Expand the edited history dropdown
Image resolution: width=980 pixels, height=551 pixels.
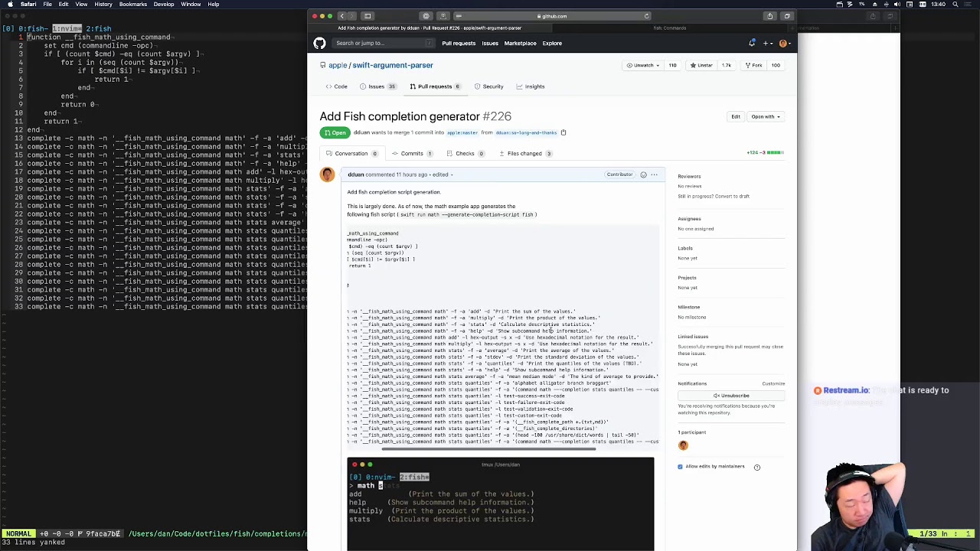tap(443, 175)
